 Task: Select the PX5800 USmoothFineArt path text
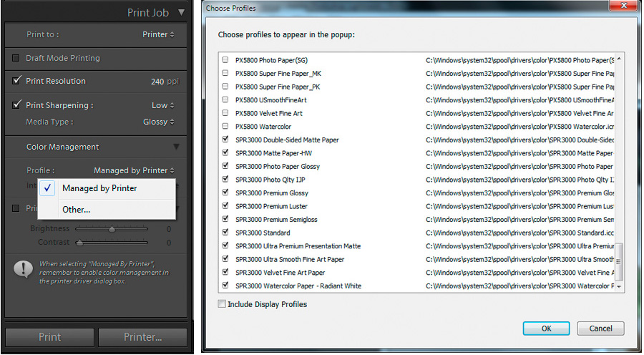pyautogui.click(x=519, y=100)
